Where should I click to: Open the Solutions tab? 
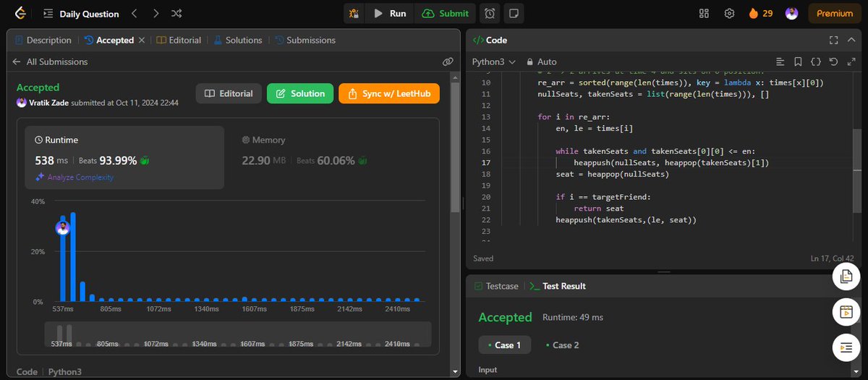[238, 41]
